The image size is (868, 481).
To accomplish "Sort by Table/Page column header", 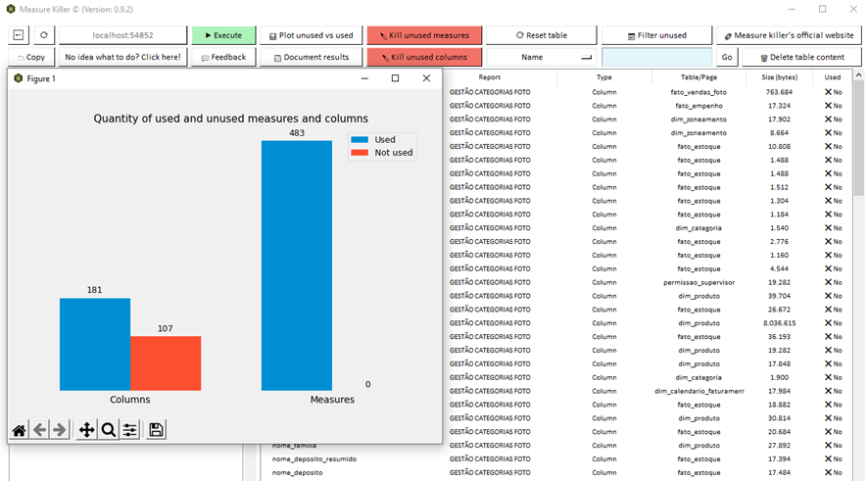I will coord(699,77).
